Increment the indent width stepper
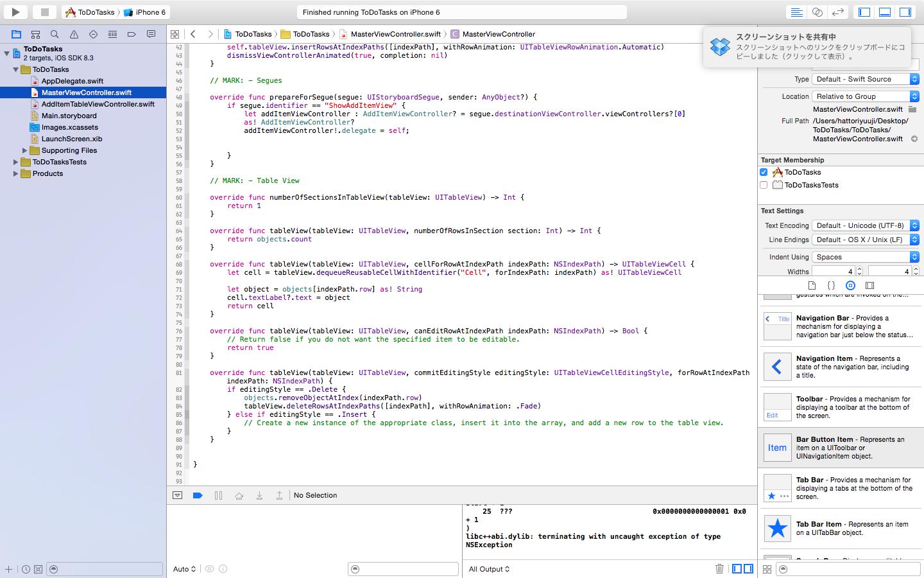 point(916,269)
